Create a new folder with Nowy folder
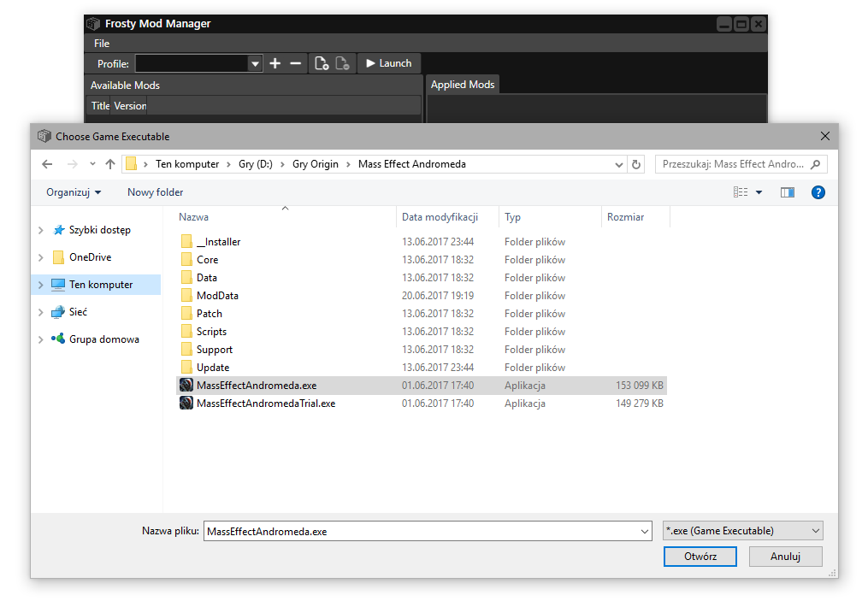Viewport: 868px width, 607px height. click(155, 192)
